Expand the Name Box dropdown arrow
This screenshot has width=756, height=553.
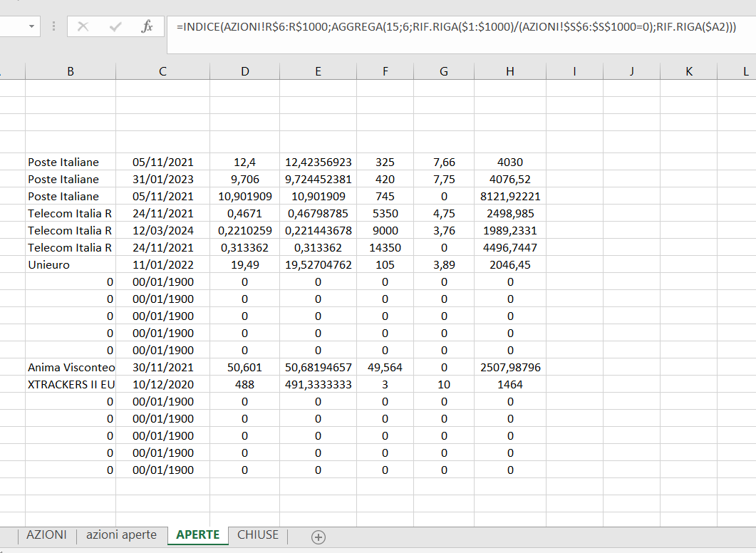coord(31,26)
